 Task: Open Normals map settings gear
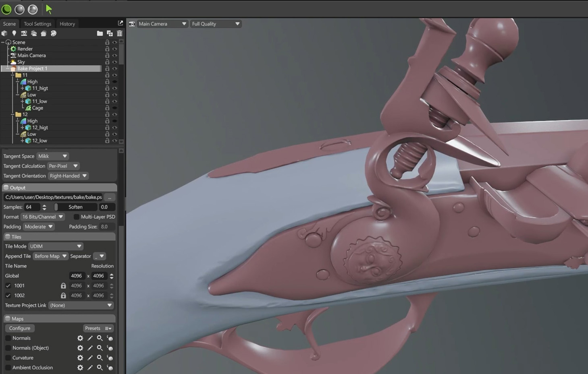pyautogui.click(x=80, y=338)
